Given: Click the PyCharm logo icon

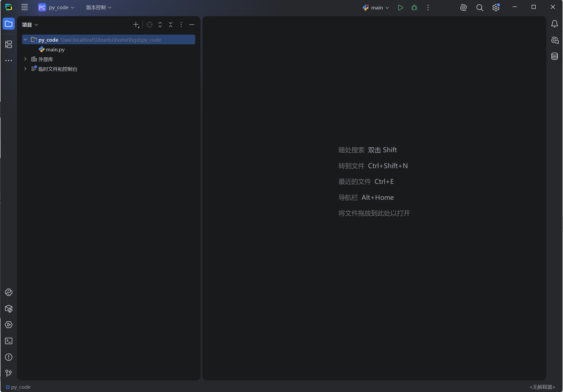Looking at the screenshot, I should [x=9, y=7].
